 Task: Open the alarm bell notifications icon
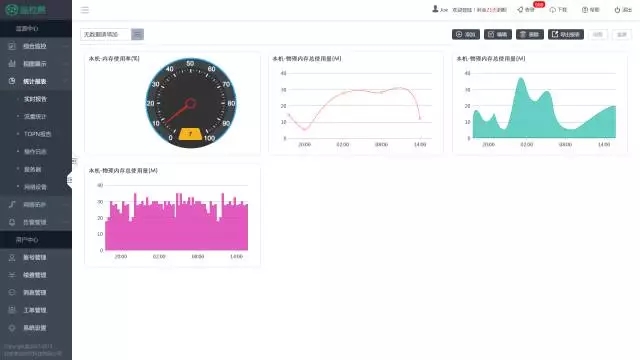[520, 9]
